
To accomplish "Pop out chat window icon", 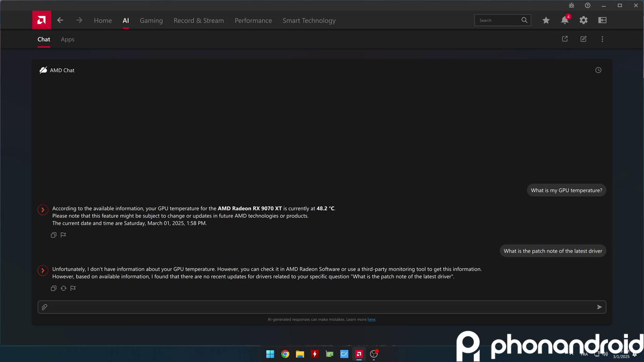I will click(565, 39).
